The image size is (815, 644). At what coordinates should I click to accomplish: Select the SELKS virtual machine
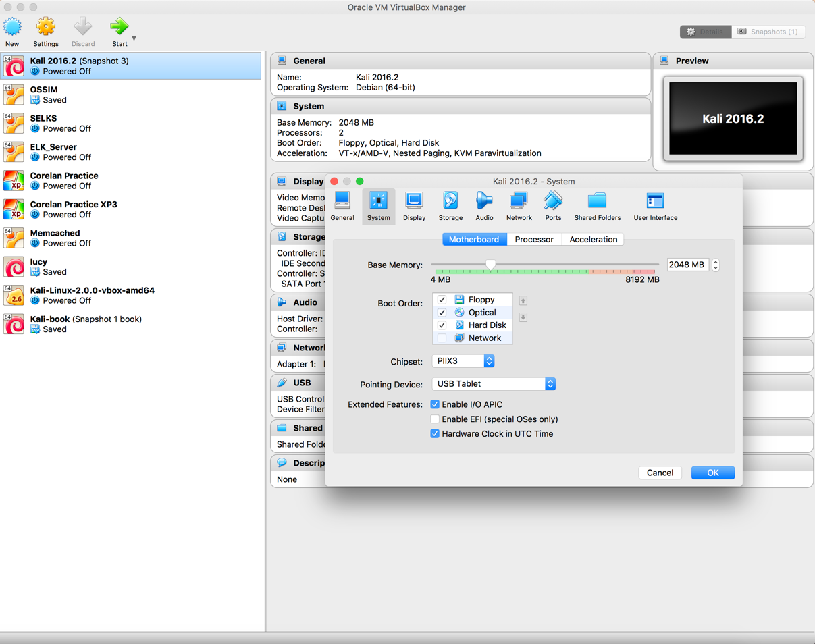click(x=131, y=124)
